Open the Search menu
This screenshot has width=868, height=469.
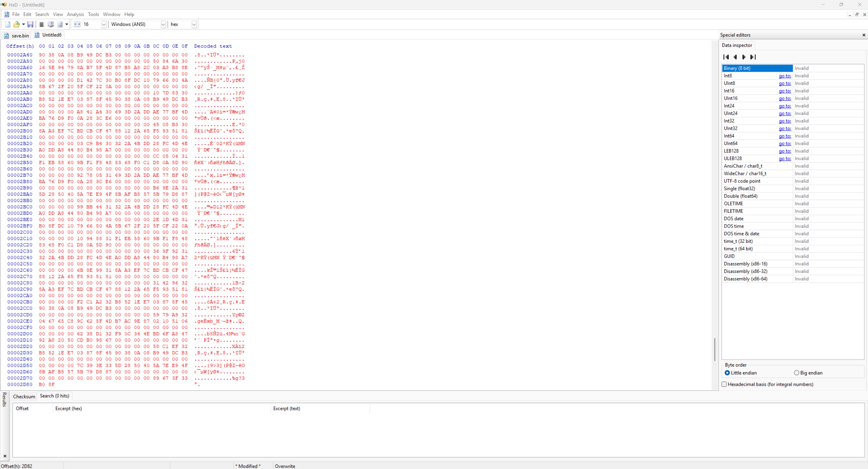pyautogui.click(x=42, y=14)
